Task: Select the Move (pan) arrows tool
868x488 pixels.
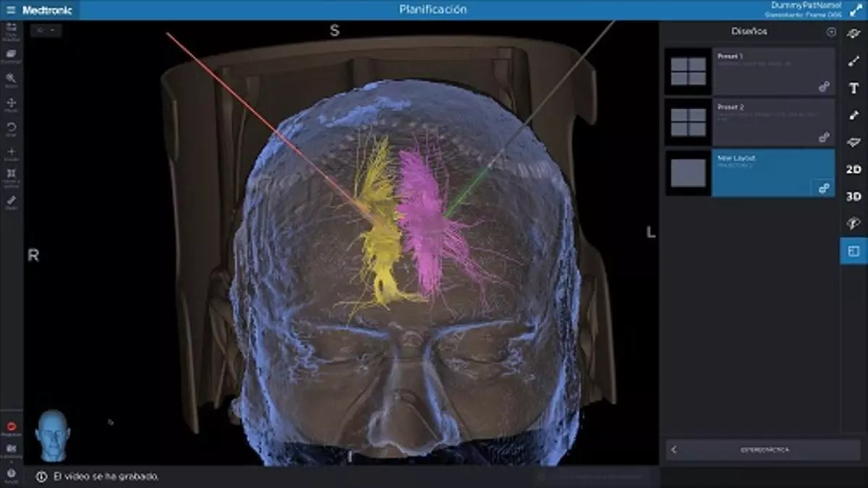Action: coord(11,103)
